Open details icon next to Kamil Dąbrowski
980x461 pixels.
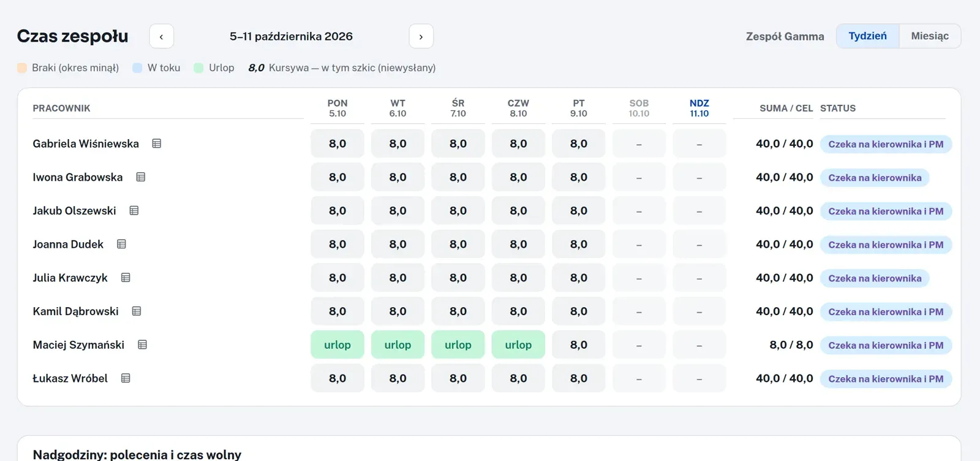pyautogui.click(x=137, y=311)
